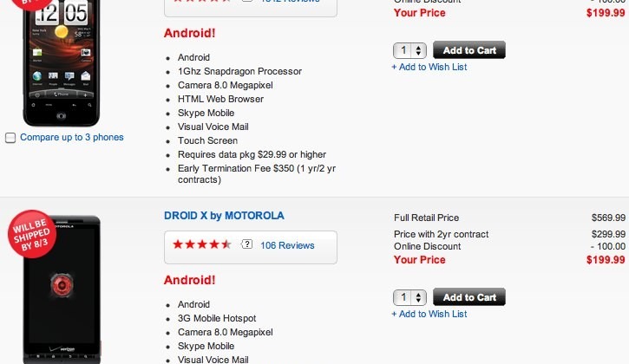Open the DROID X phone image
629x364 pixels.
62,289
